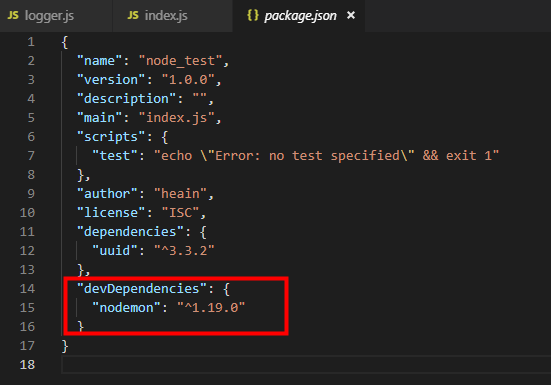Screen dimensions: 551x385
Task: Click the "^1.19.0" nodemon version
Action: [x=211, y=307]
